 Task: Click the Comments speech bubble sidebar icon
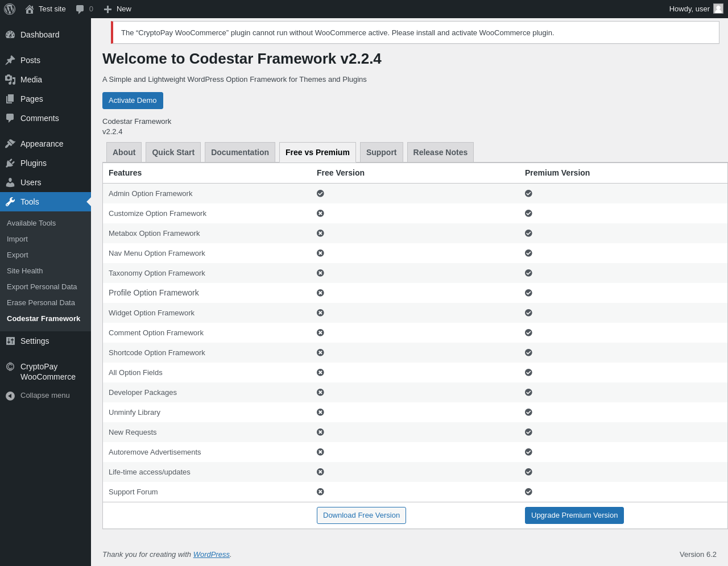(x=10, y=118)
